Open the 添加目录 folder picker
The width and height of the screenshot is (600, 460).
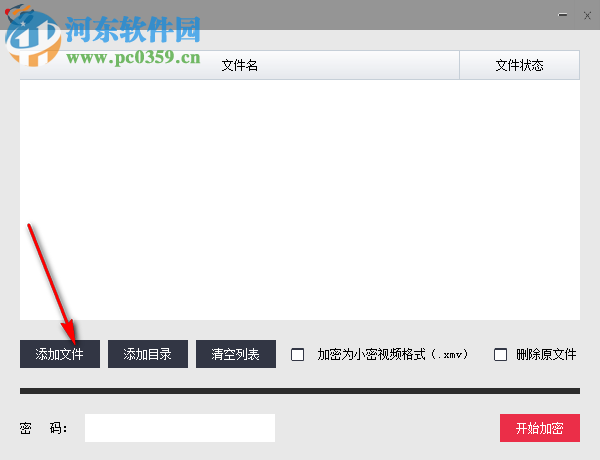pyautogui.click(x=148, y=354)
